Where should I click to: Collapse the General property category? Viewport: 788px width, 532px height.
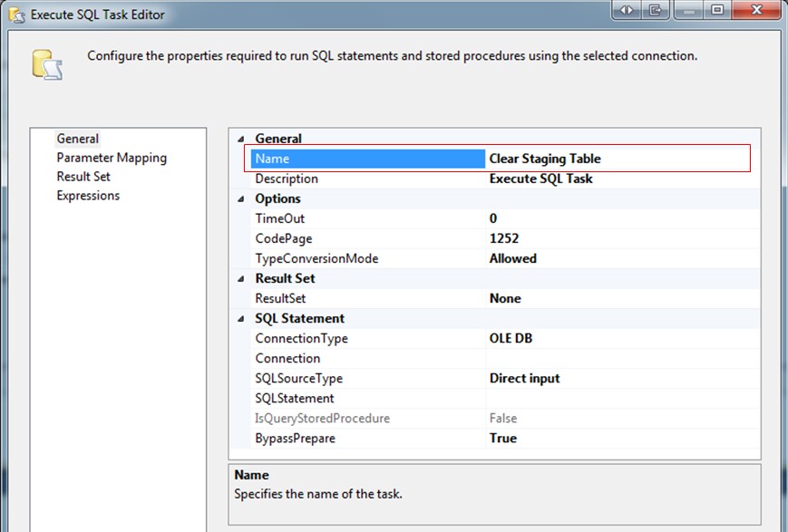(241, 139)
